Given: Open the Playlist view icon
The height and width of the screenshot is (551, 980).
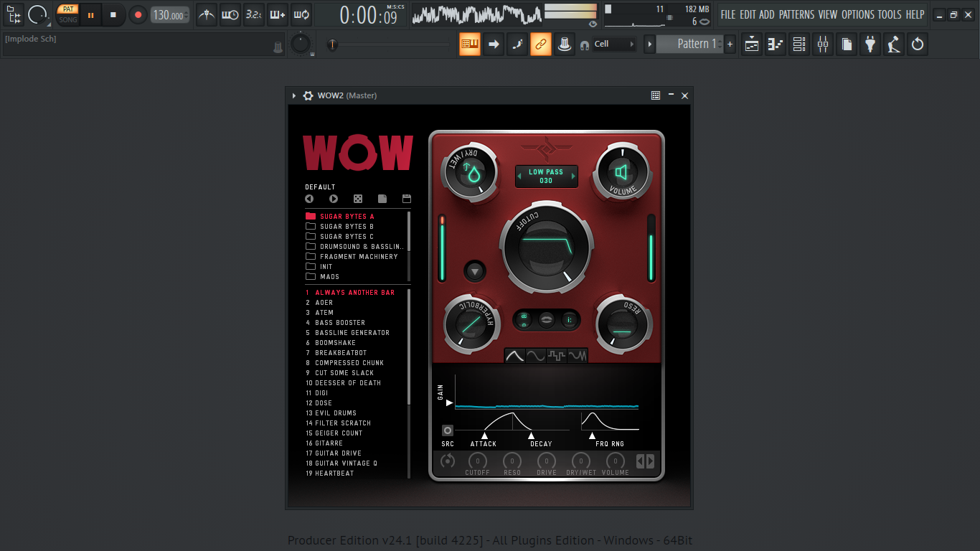Looking at the screenshot, I should pyautogui.click(x=752, y=44).
